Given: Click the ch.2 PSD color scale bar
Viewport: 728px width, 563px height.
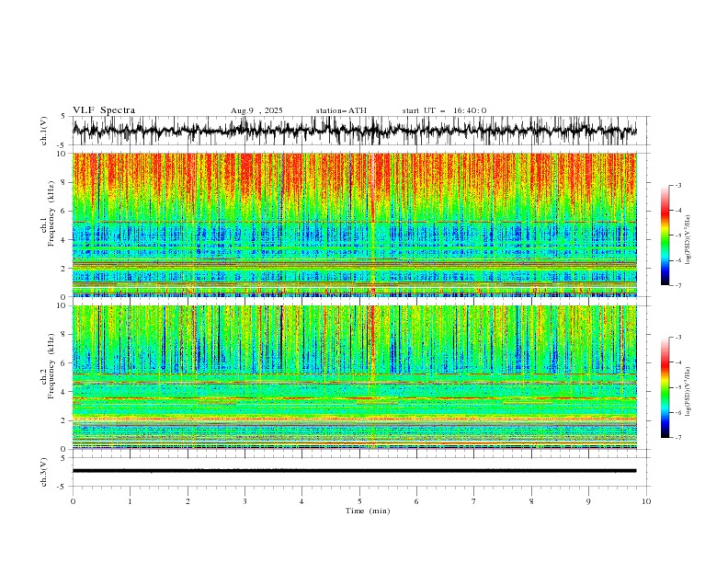Looking at the screenshot, I should (665, 387).
